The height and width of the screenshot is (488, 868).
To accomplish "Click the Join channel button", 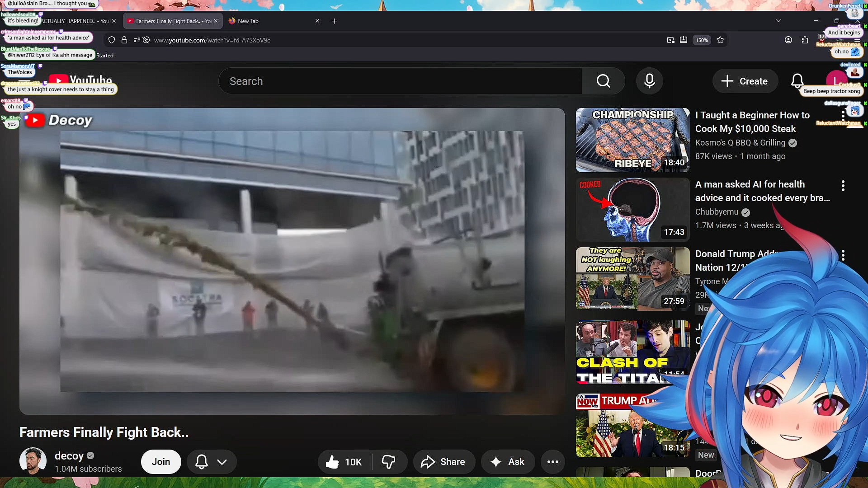I will pyautogui.click(x=161, y=462).
